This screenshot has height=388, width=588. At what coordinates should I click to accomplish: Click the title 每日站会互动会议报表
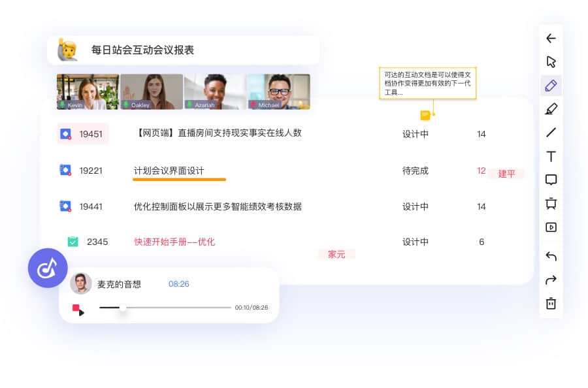(x=142, y=50)
